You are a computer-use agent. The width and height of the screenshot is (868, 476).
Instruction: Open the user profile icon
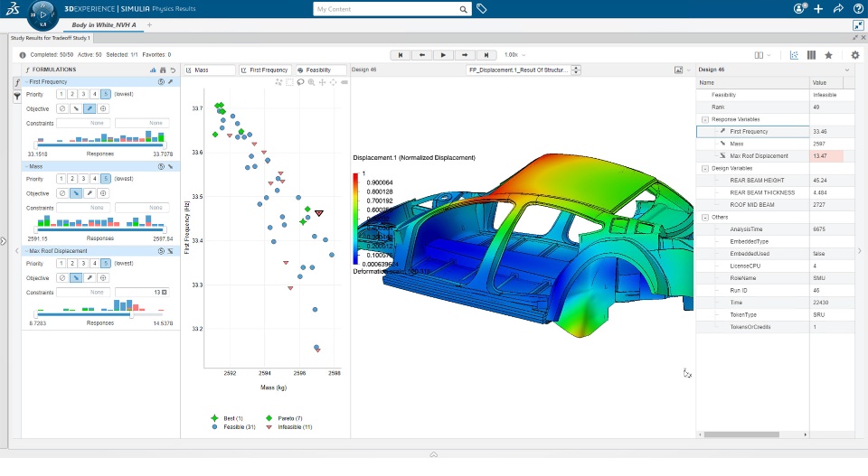[799, 9]
